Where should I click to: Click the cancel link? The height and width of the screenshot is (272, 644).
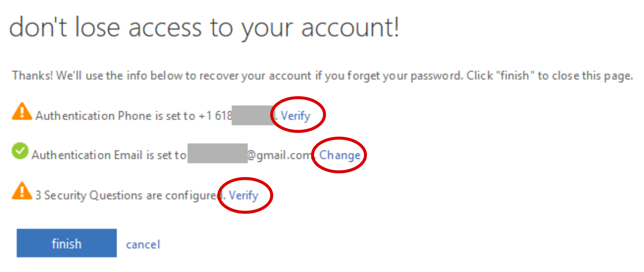(143, 244)
